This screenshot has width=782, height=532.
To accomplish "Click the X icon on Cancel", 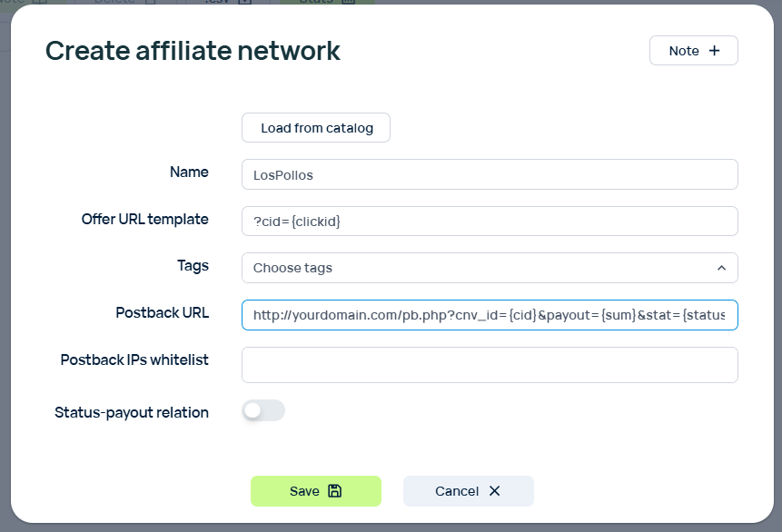I will [494, 491].
